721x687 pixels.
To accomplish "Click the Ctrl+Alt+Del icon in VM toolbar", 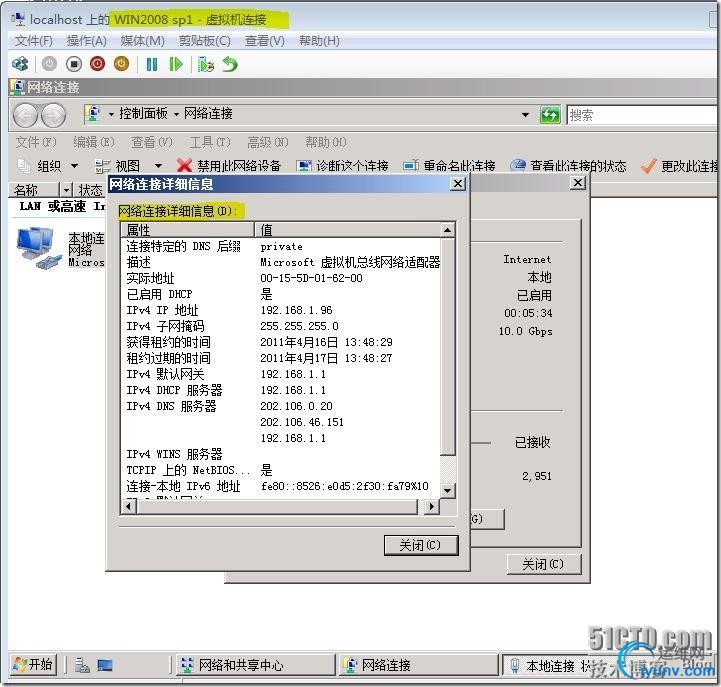I will (20, 64).
